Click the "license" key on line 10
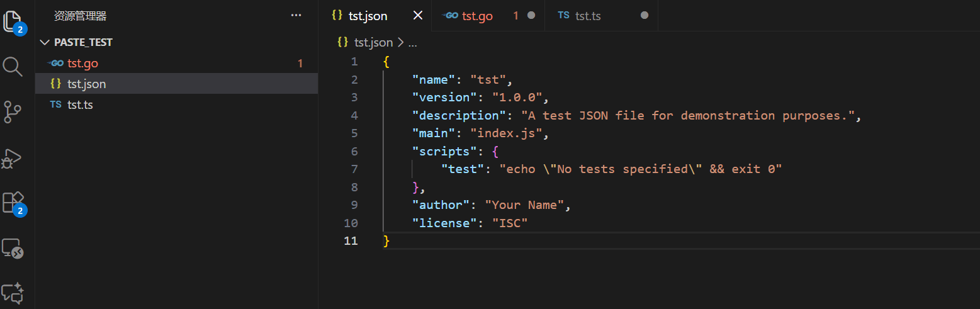The width and height of the screenshot is (980, 309). [x=444, y=223]
